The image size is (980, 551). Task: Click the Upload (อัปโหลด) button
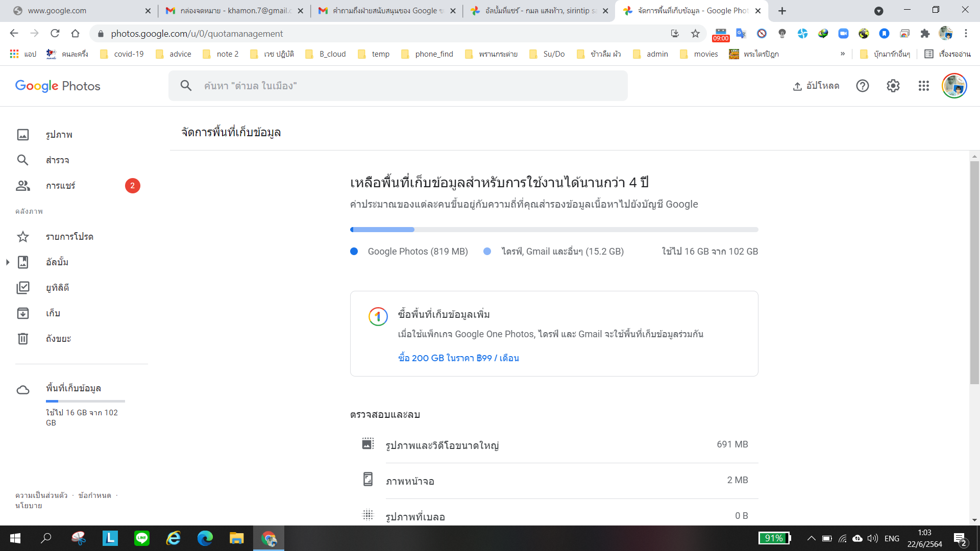[816, 86]
